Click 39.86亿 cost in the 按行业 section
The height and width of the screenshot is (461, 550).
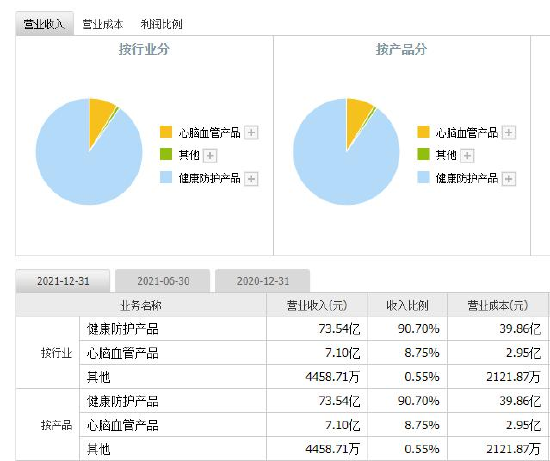point(520,329)
